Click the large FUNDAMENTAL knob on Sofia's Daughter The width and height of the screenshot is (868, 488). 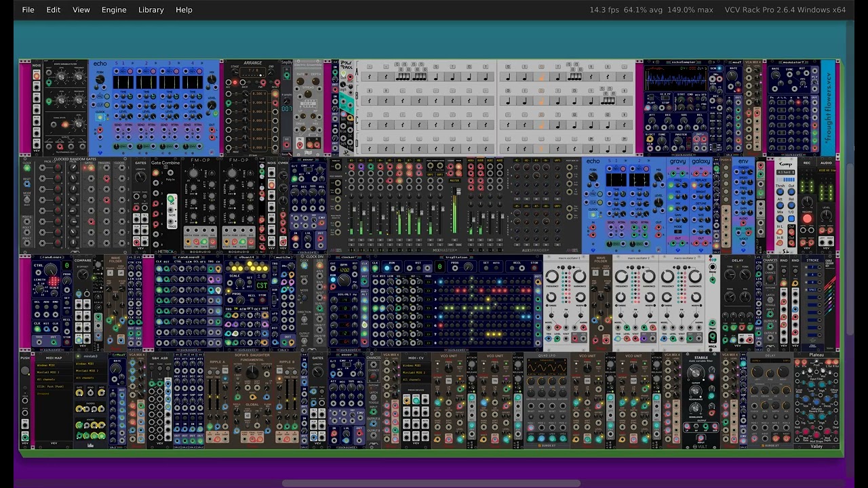tap(252, 372)
